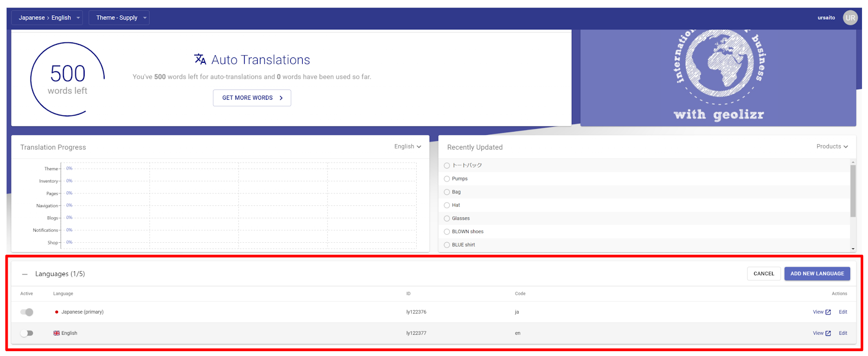868x356 pixels.
Task: Click the geolizr international business banner image
Action: pos(718,77)
